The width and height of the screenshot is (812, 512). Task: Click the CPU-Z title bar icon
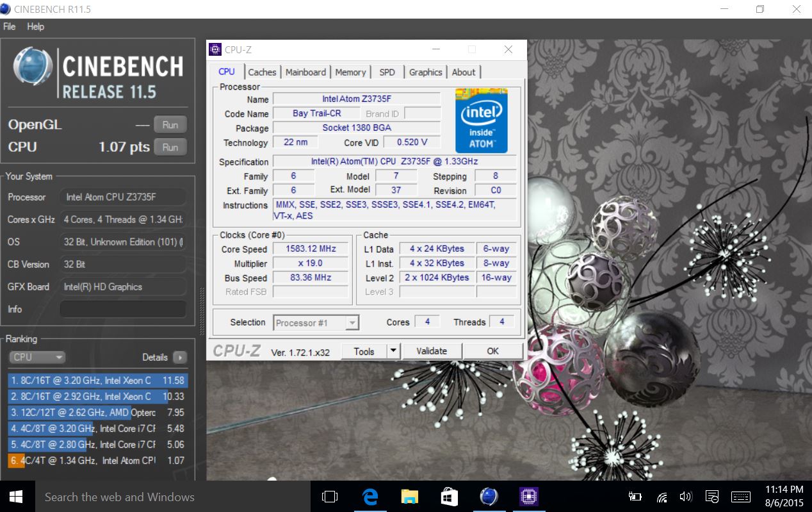[215, 49]
